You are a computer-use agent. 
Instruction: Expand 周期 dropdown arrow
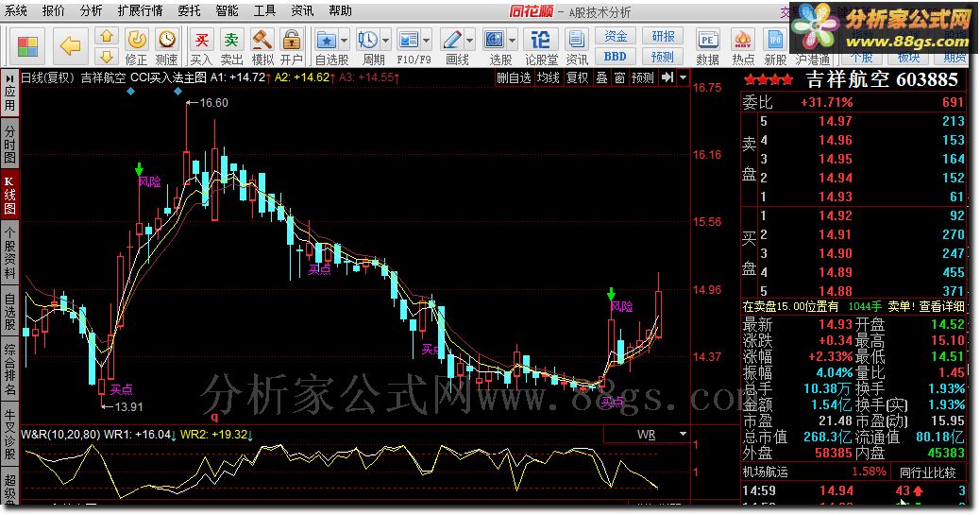coord(385,41)
